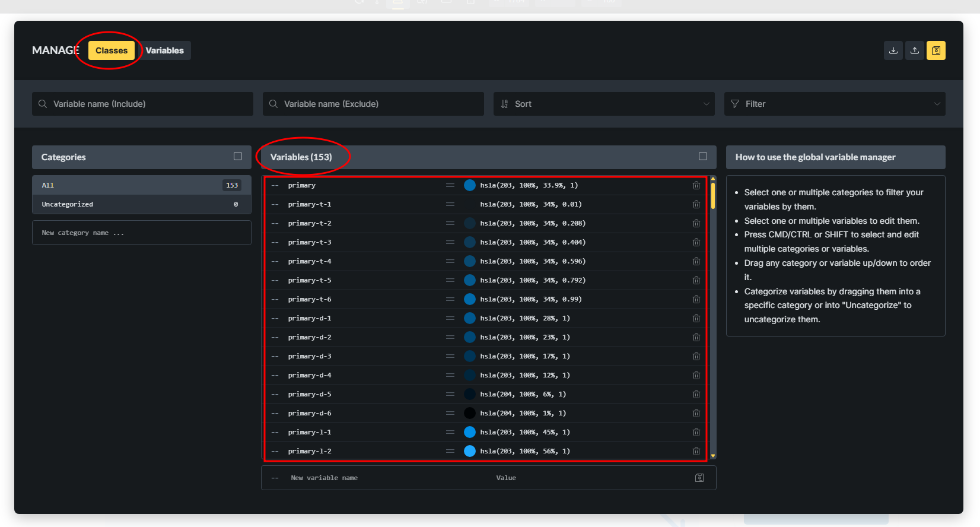Switch to the Classes tab
The image size is (980, 527).
(112, 50)
